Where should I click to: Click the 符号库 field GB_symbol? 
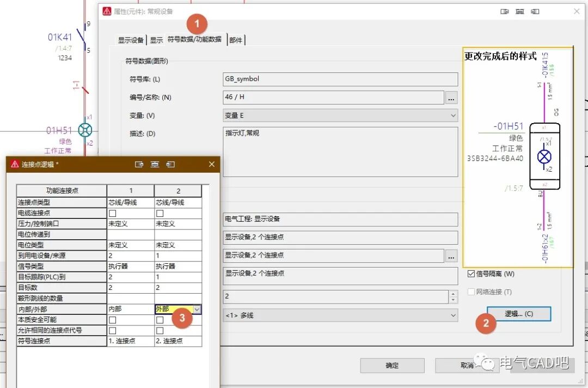340,79
